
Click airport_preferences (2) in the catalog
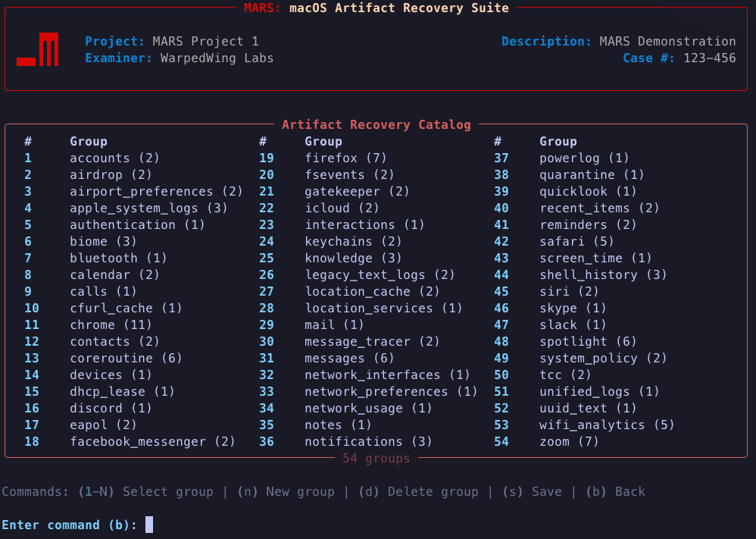click(x=156, y=192)
